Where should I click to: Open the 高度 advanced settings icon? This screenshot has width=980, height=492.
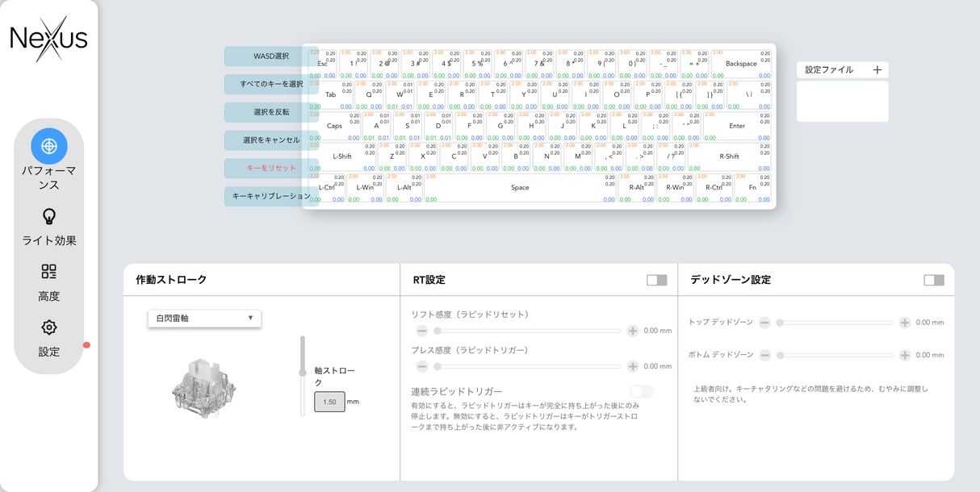coord(49,272)
